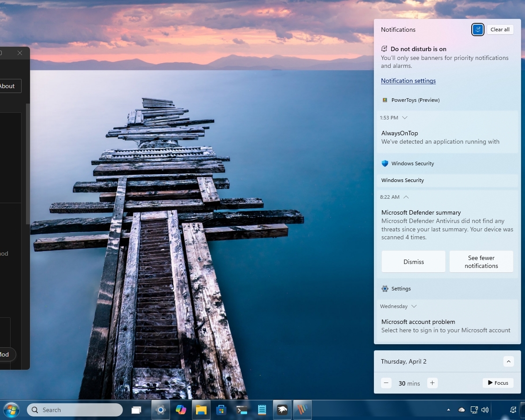Click the taskbar Search box
This screenshot has width=525, height=420.
[75, 410]
